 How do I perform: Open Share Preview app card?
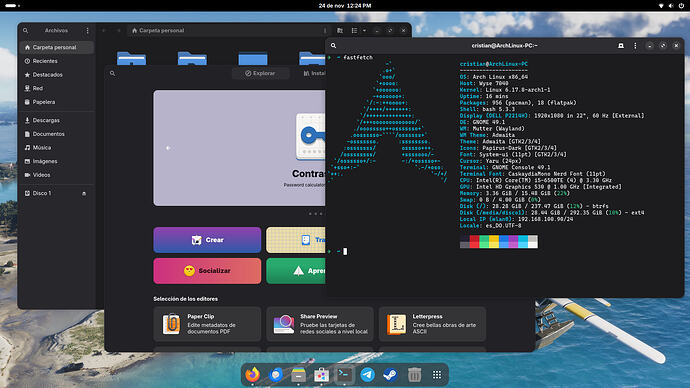[x=320, y=324]
